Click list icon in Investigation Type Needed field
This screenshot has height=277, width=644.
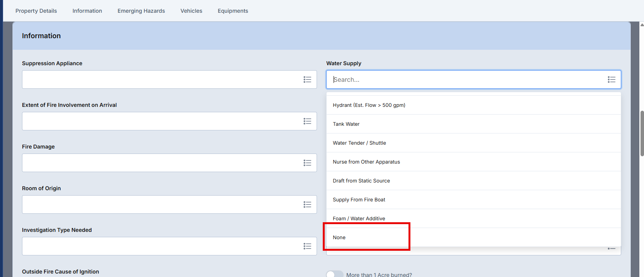pos(307,246)
